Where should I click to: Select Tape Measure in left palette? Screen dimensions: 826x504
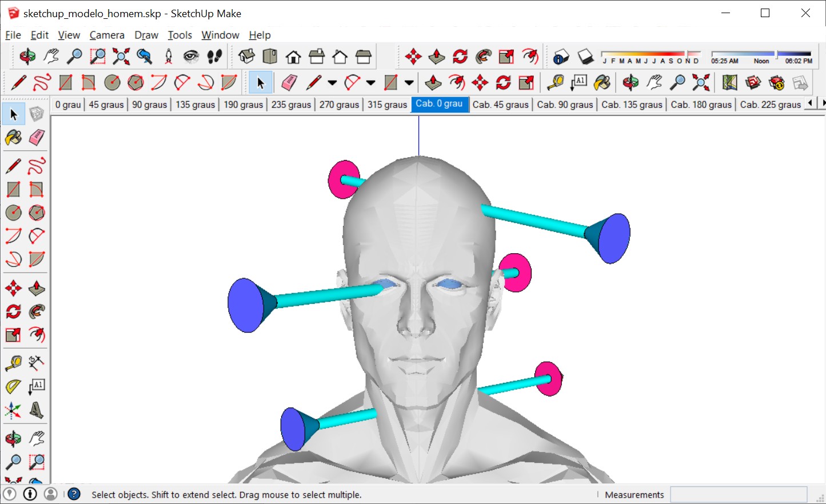pyautogui.click(x=13, y=363)
